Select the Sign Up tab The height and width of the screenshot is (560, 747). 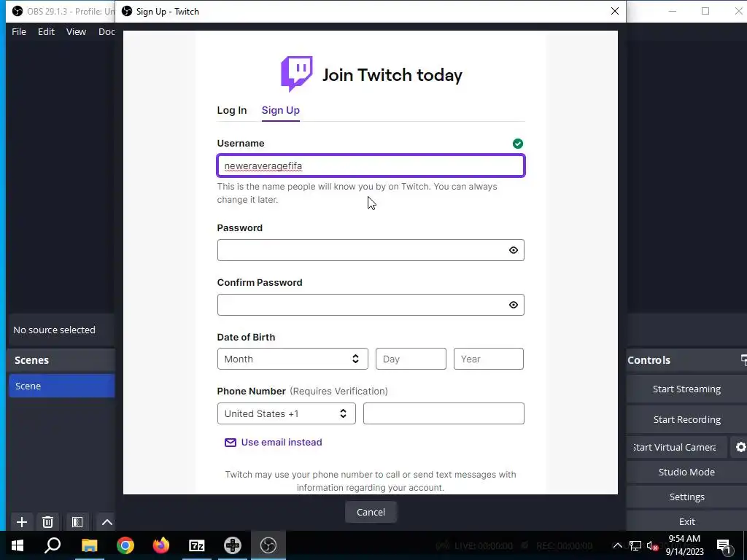[281, 110]
